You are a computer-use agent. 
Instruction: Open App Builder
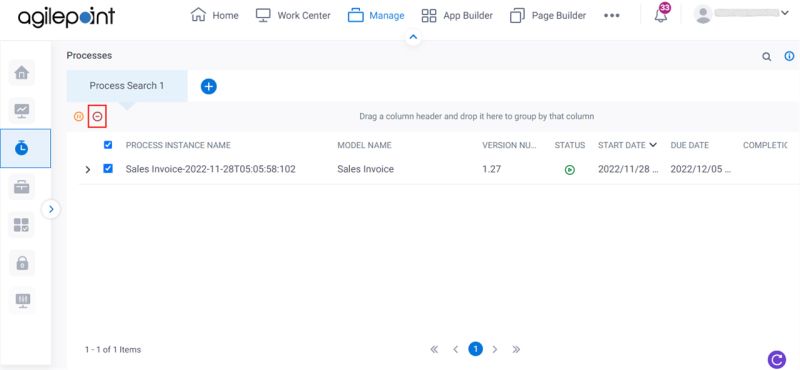[x=457, y=16]
